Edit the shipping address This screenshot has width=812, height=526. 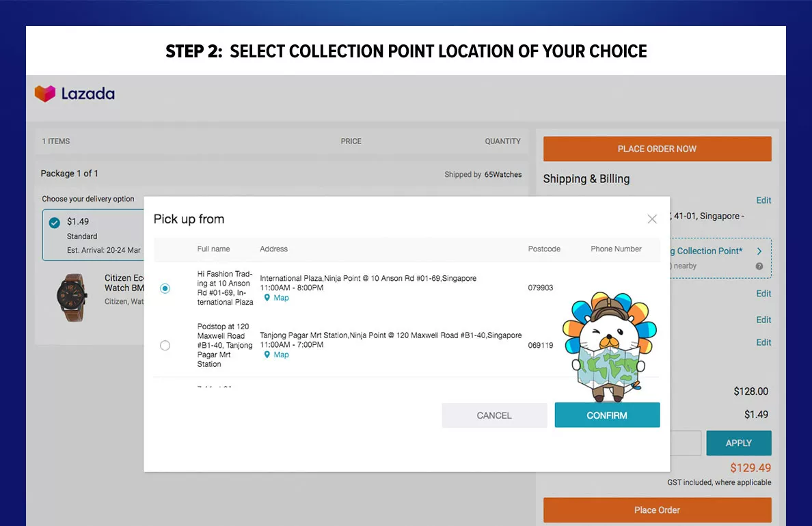pos(763,200)
